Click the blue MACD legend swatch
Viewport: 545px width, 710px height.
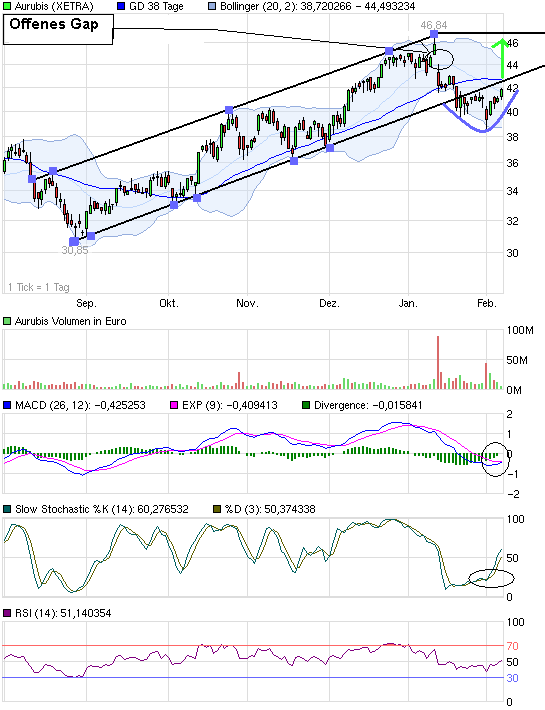pos(7,405)
